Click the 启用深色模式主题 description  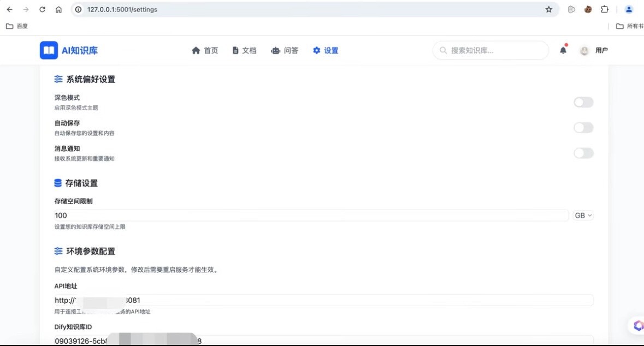click(x=76, y=108)
